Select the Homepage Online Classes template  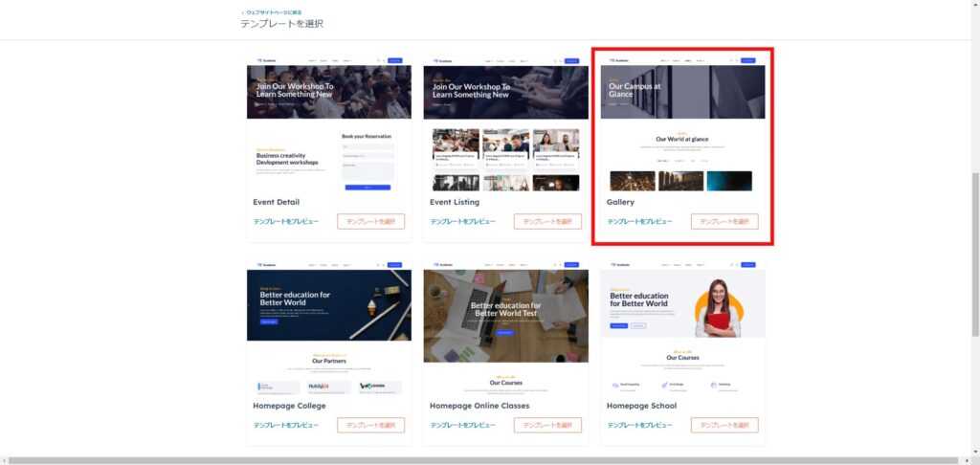pyautogui.click(x=547, y=425)
